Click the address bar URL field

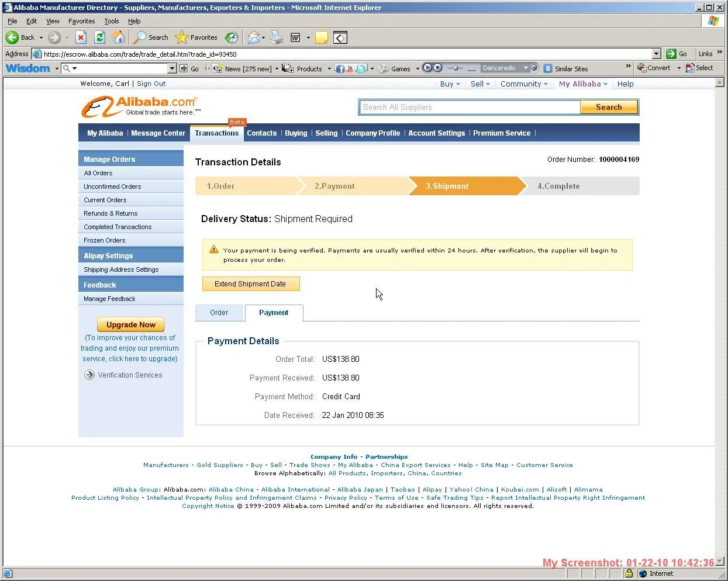pos(347,54)
